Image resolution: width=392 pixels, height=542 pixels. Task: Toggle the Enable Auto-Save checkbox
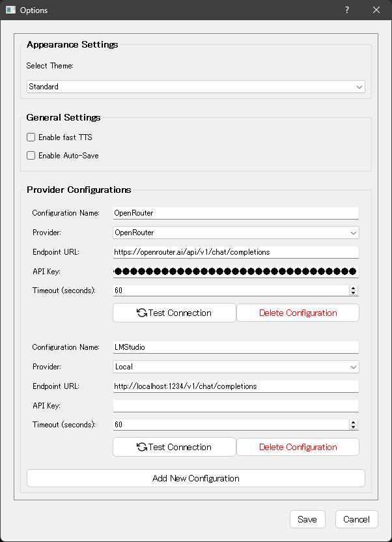tap(31, 156)
